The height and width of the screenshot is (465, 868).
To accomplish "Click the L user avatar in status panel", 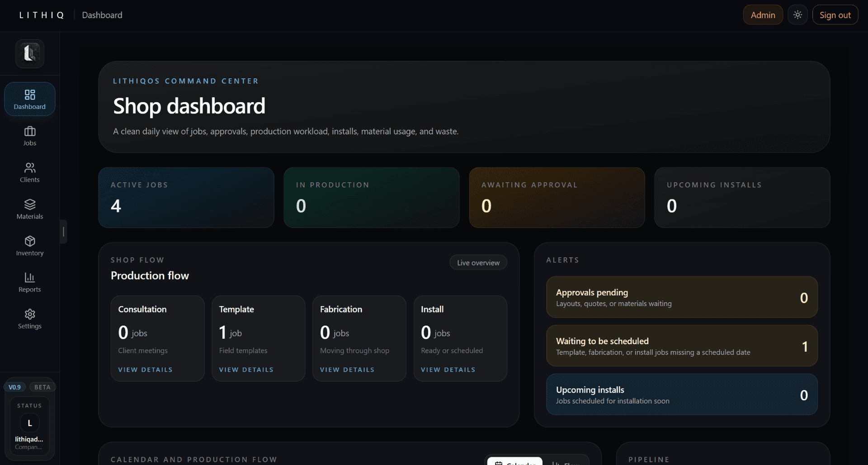I will click(30, 423).
